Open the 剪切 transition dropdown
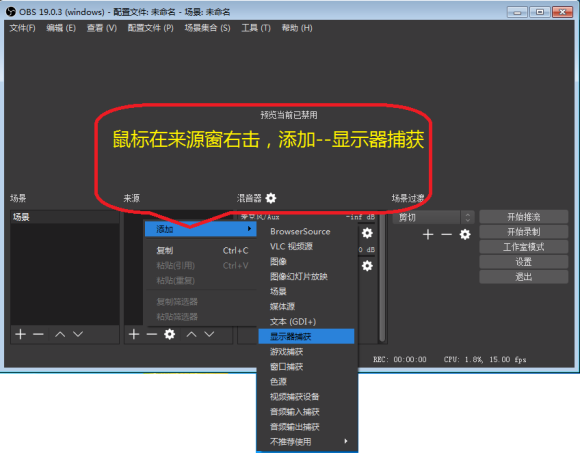This screenshot has width=580, height=453. coord(434,217)
